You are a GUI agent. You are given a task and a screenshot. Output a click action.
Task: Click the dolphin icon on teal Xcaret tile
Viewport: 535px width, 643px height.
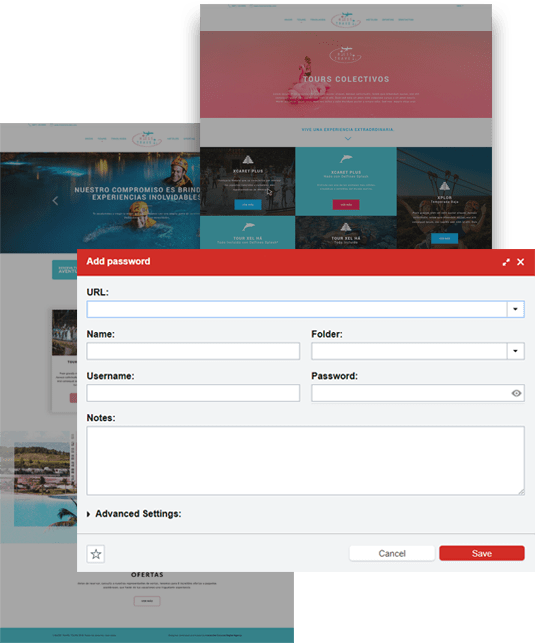click(x=346, y=159)
